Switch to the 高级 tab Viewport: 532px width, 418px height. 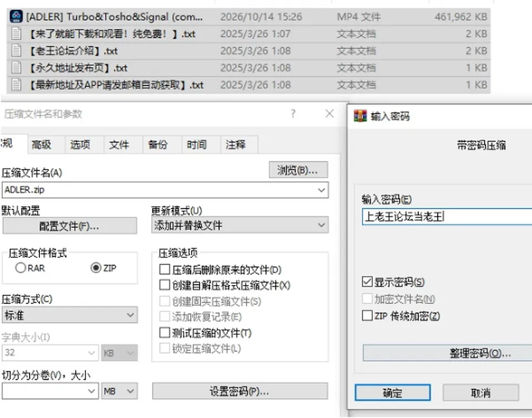coord(42,145)
